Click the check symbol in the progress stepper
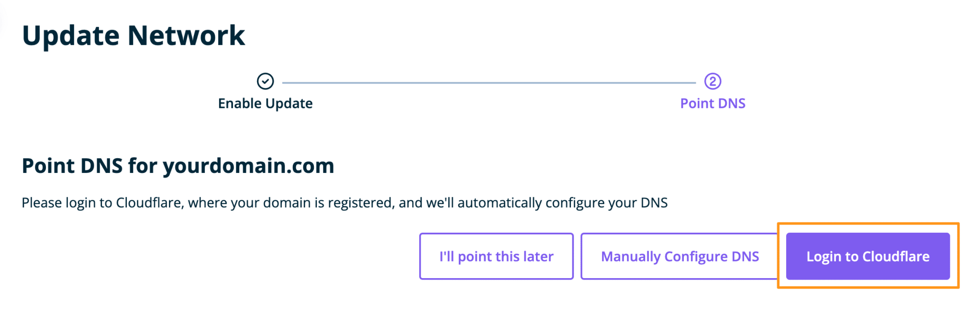 tap(266, 81)
